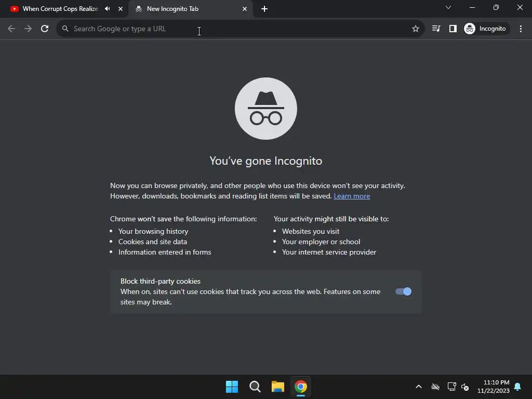Mute the YouTube tab via speaker icon
Viewport: 532px width, 399px height.
point(108,9)
